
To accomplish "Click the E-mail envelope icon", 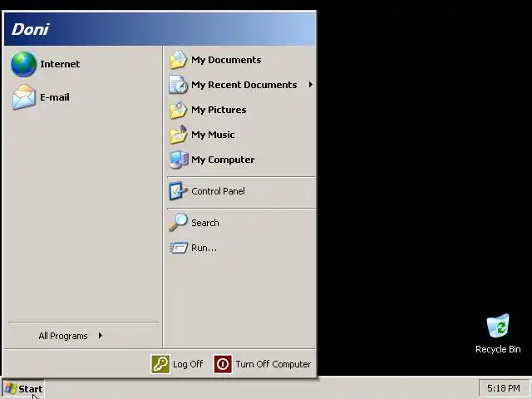I will (x=23, y=97).
